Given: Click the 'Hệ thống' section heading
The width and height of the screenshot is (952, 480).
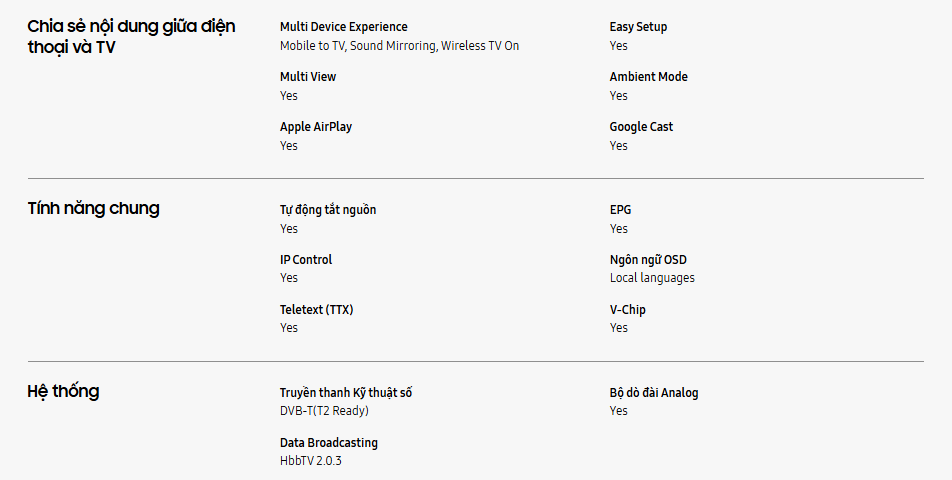Looking at the screenshot, I should tap(63, 392).
